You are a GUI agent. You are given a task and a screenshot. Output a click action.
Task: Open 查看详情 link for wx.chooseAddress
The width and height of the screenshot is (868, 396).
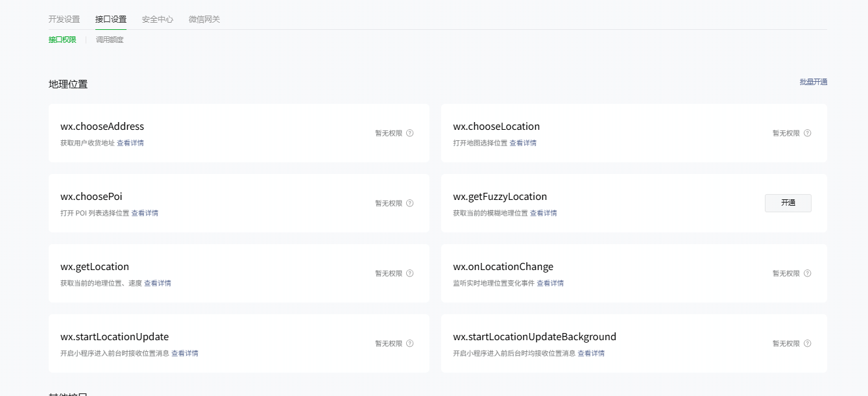pos(130,143)
